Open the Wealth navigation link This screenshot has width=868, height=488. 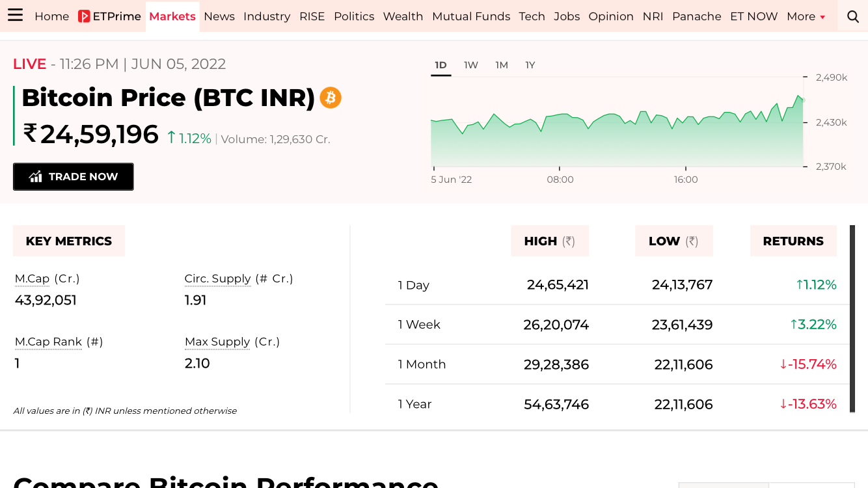coord(403,16)
